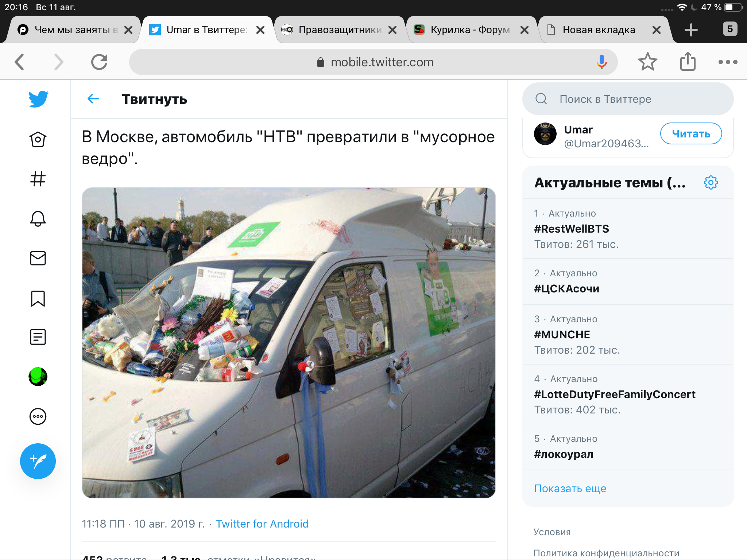
Task: Tap the battery indicator in status bar
Action: (733, 7)
